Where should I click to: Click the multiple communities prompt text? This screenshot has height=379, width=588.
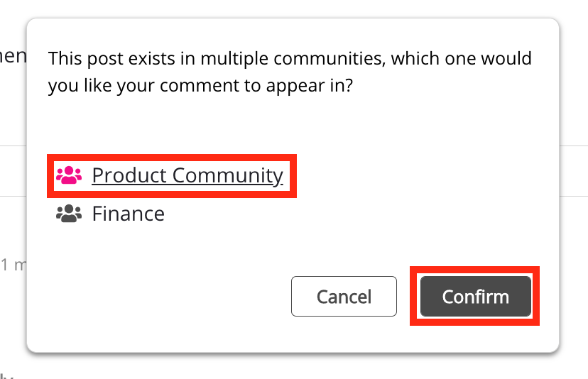(290, 72)
